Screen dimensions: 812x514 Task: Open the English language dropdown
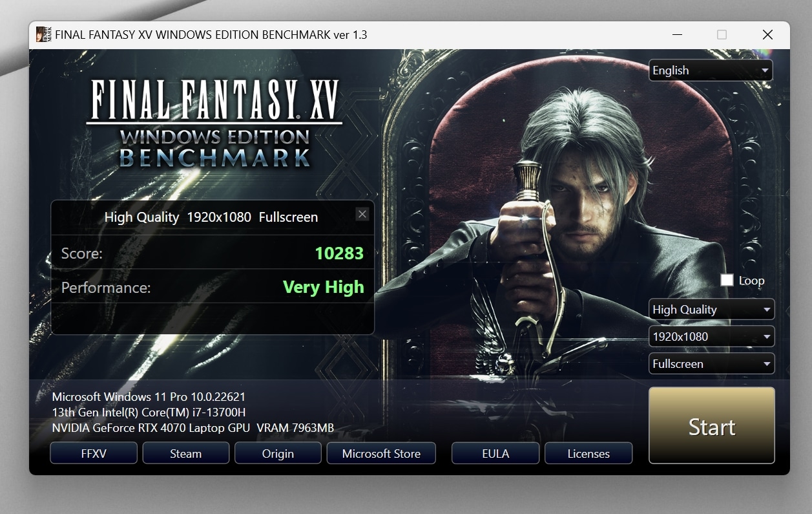pyautogui.click(x=710, y=70)
